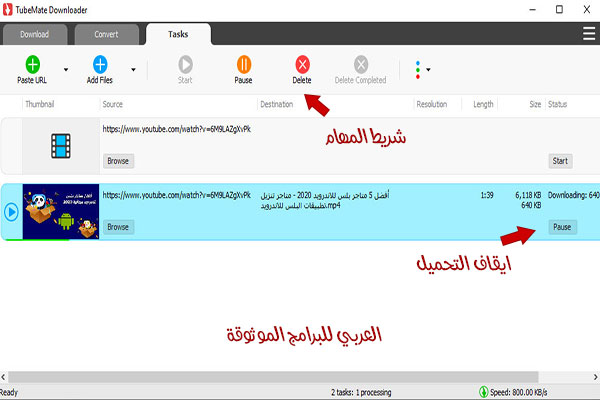Viewport: 600px width, 400px height.
Task: Click the blue Add Files icon
Action: point(100,64)
